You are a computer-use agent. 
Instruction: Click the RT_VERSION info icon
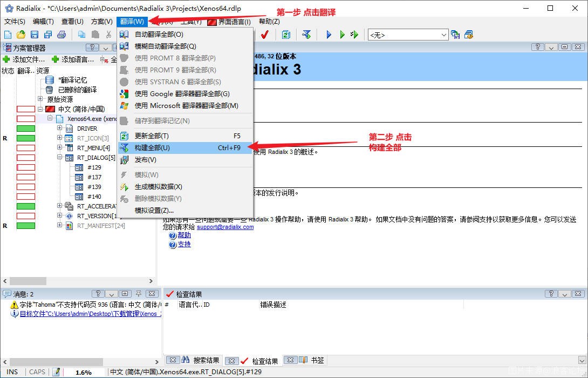coord(69,216)
